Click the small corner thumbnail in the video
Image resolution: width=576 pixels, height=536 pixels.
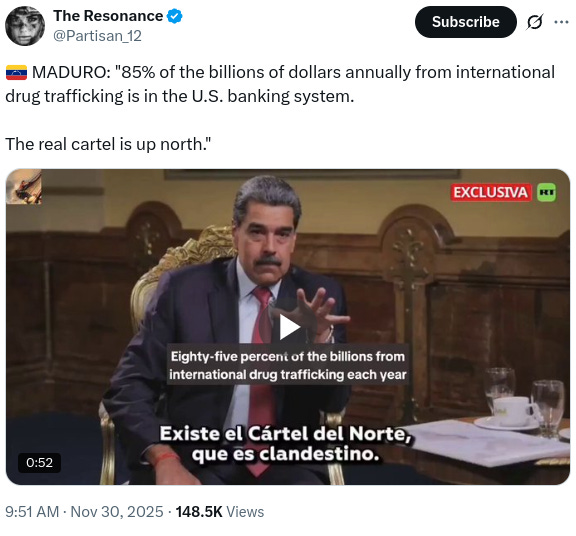coord(24,187)
